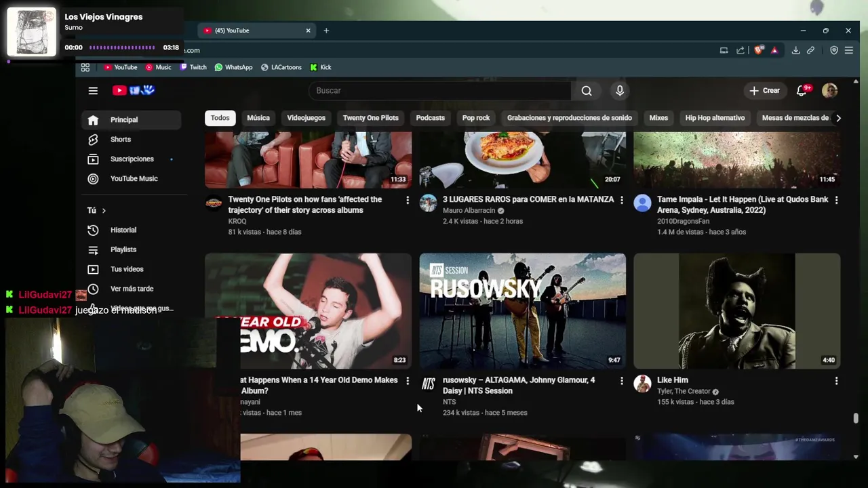Click the Brave Rewards triangle icon
Image resolution: width=868 pixels, height=488 pixels.
click(774, 50)
